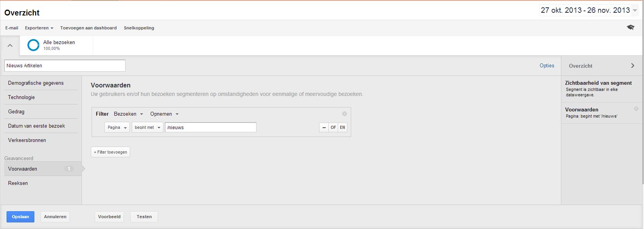Add an OF condition

coord(333,127)
